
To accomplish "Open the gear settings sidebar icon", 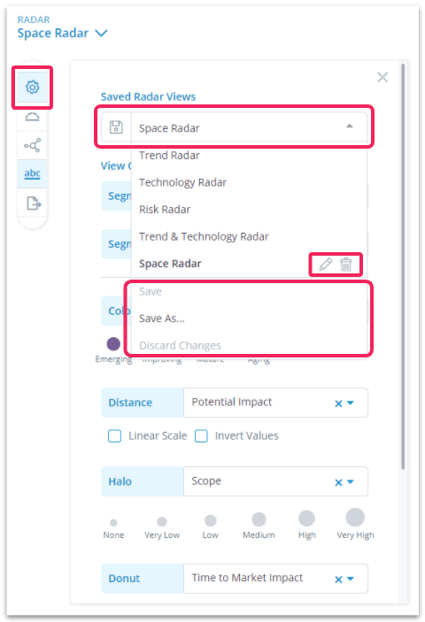I will (32, 87).
